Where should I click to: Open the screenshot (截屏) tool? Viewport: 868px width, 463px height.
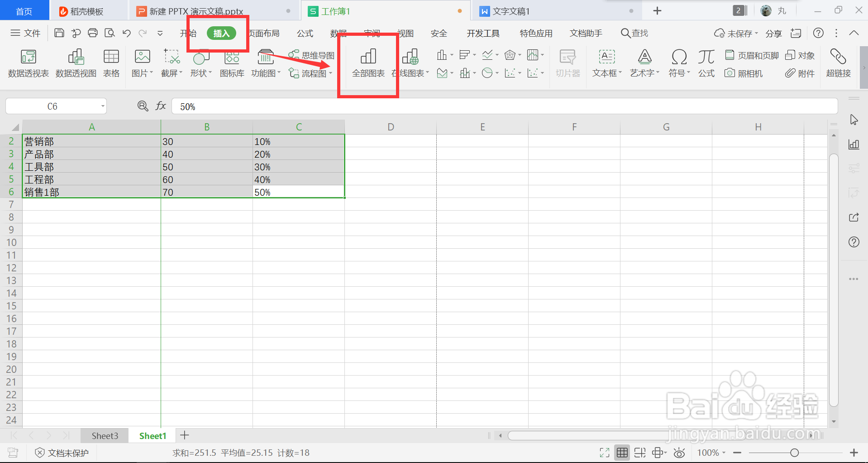172,63
